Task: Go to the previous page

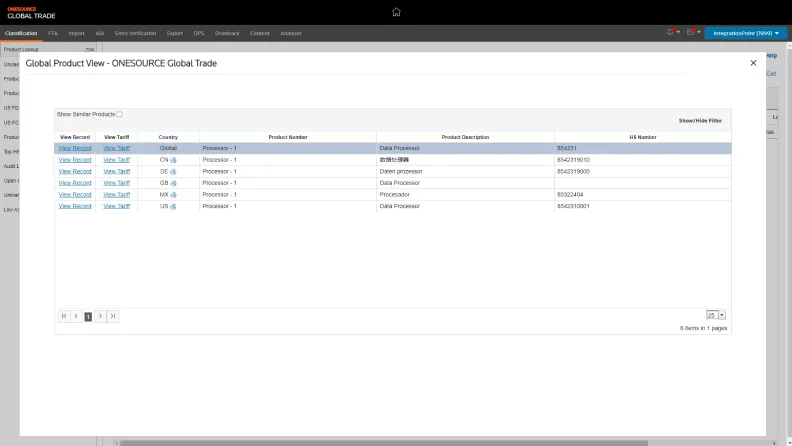Action: (x=76, y=316)
